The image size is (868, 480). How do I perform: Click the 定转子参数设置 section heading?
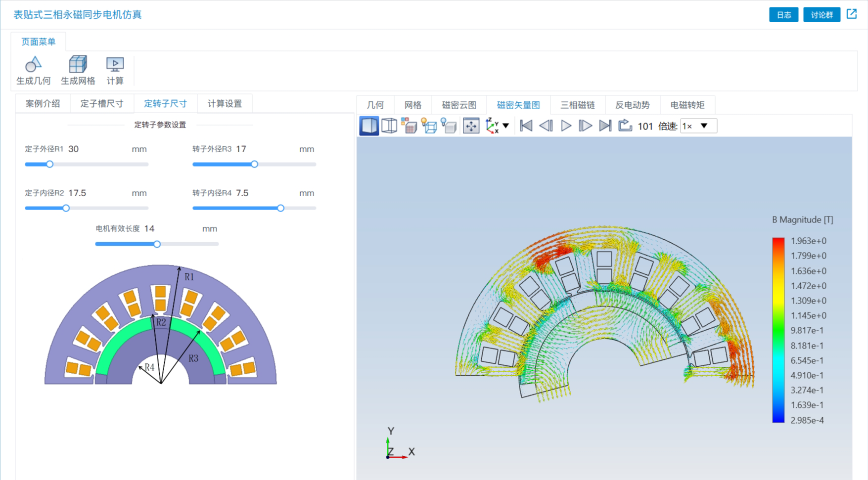click(160, 125)
